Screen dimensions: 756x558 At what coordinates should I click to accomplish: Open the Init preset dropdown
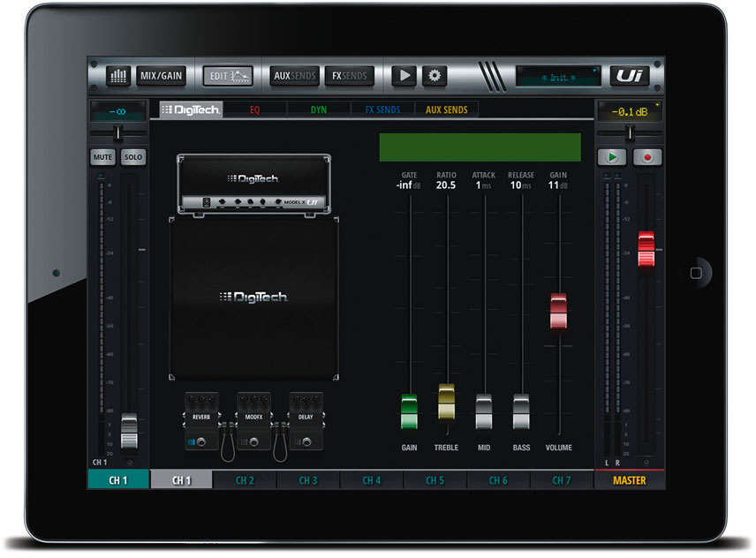click(558, 77)
